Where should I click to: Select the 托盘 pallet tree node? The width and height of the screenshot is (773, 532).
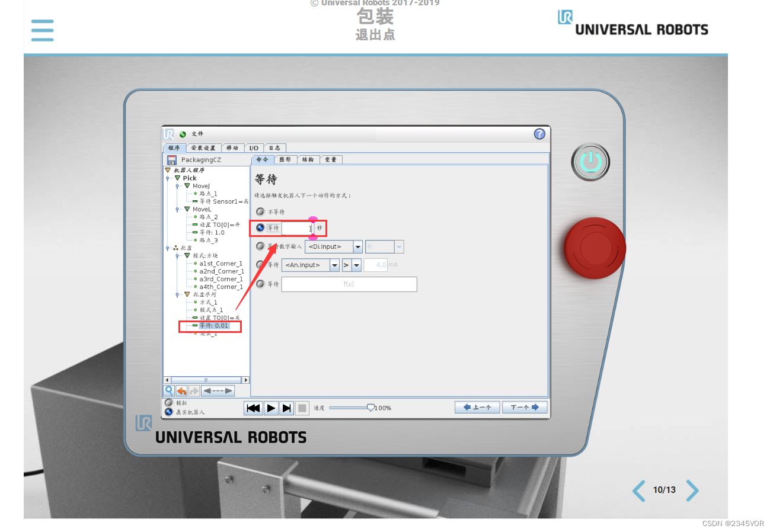click(186, 248)
